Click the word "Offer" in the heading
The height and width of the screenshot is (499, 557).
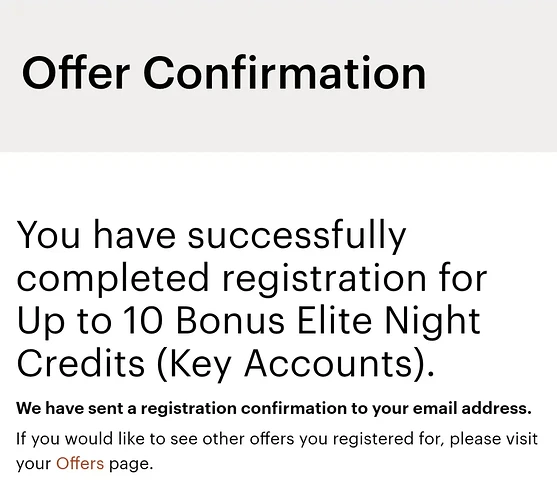75,73
